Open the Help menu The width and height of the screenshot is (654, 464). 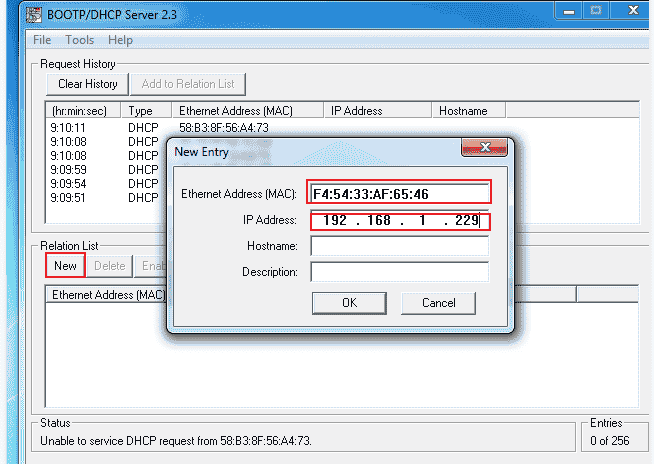(x=120, y=40)
